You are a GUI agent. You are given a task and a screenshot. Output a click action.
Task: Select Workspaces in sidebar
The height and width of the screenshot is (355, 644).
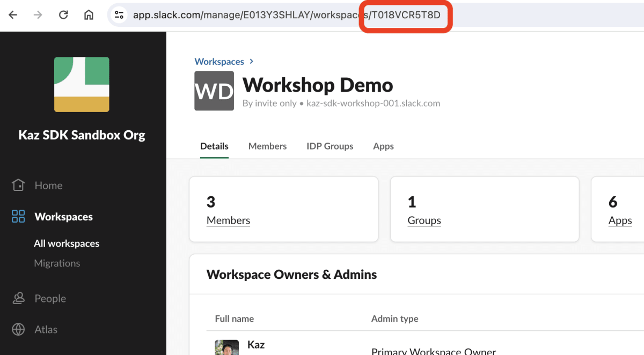tap(64, 217)
